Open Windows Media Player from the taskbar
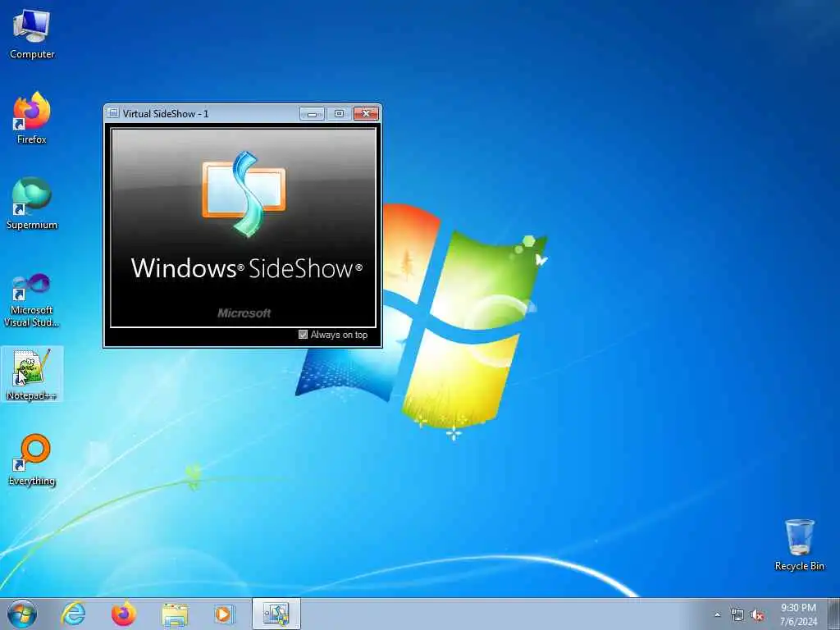The height and width of the screenshot is (630, 840). click(223, 614)
